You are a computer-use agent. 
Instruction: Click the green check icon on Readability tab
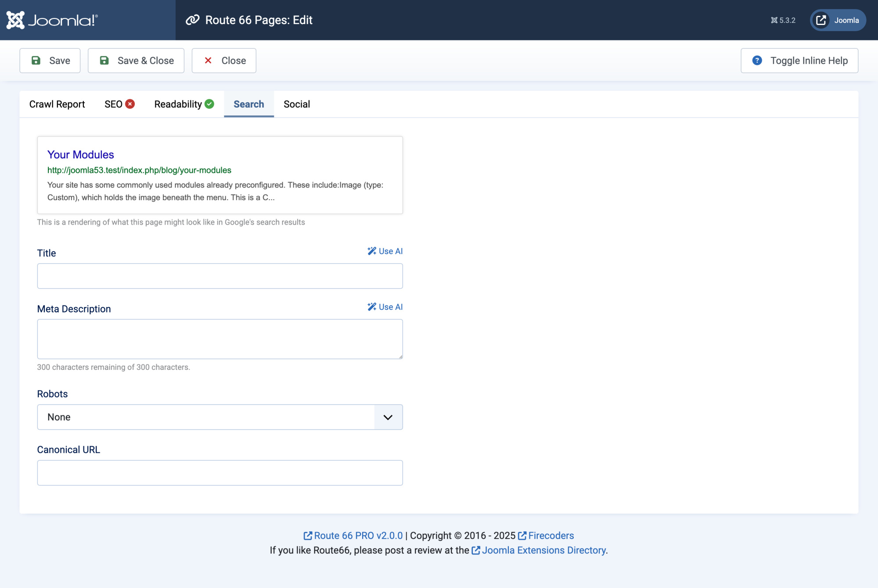tap(209, 104)
